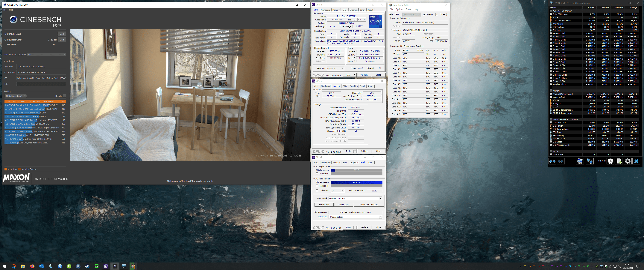The image size is (644, 270).
Task: Switch to Cinebench taskbar icon
Action: tap(115, 266)
